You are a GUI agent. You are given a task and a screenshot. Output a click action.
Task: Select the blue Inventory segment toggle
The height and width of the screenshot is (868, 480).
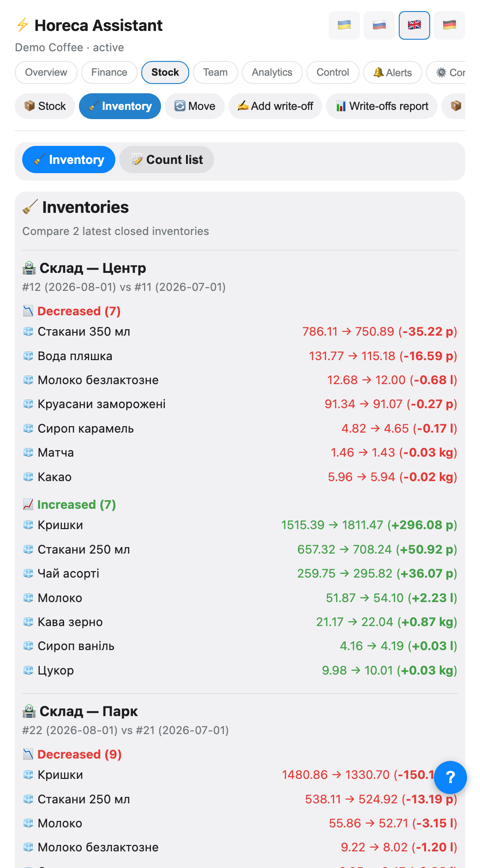69,160
